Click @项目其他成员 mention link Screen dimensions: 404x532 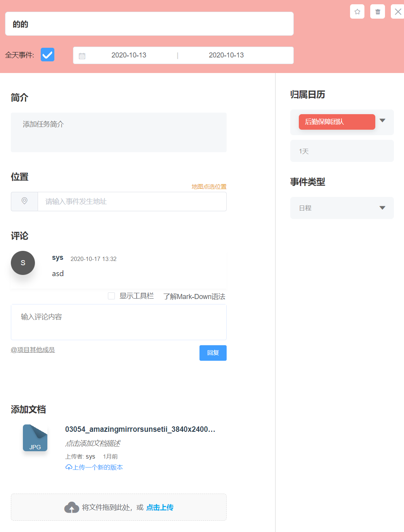point(33,350)
